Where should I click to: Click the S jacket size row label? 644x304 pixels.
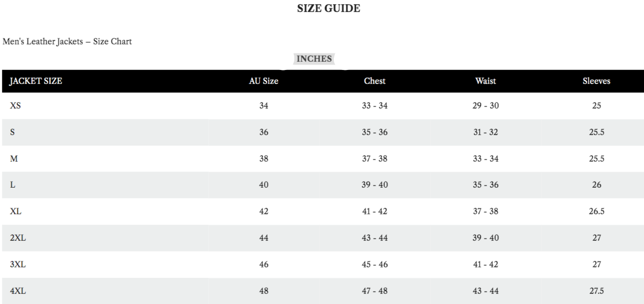coord(13,132)
